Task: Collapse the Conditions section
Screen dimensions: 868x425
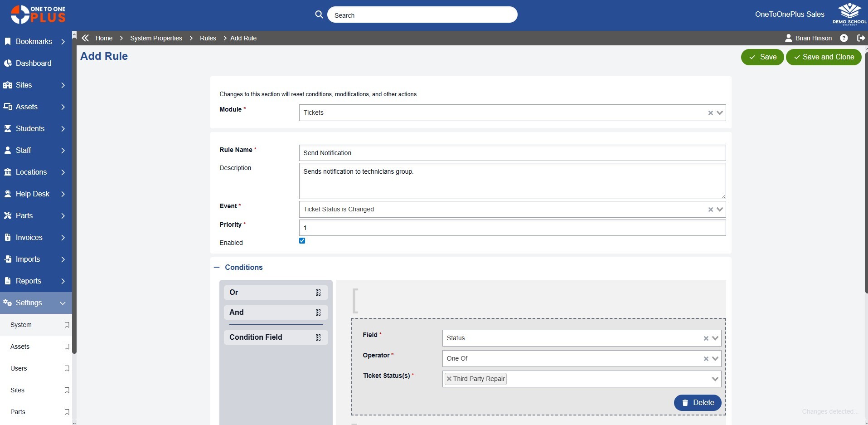Action: [x=217, y=268]
